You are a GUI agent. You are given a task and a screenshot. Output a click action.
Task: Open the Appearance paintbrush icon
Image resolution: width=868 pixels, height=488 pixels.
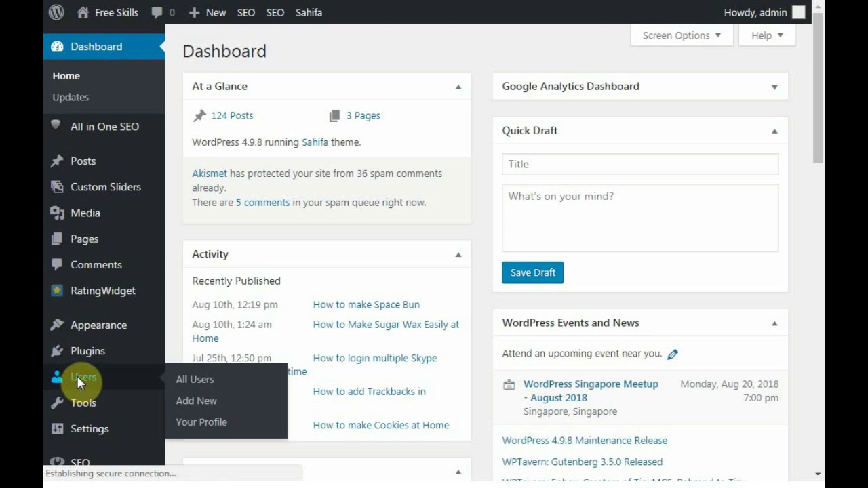tap(57, 325)
